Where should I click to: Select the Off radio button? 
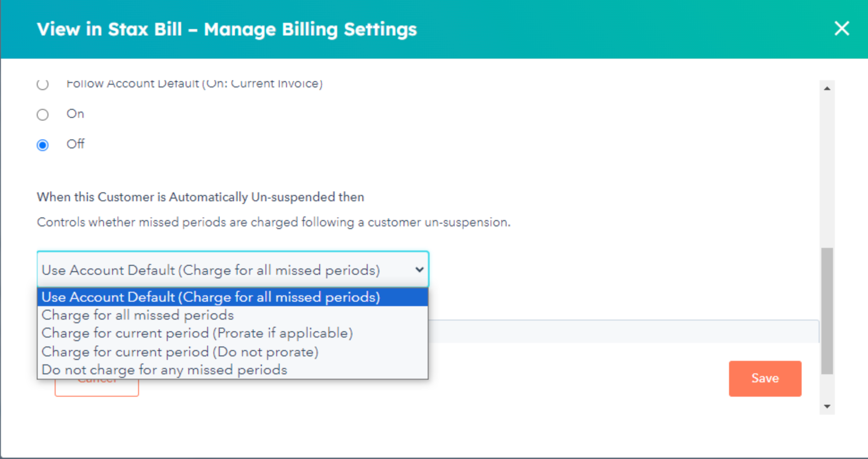43,145
